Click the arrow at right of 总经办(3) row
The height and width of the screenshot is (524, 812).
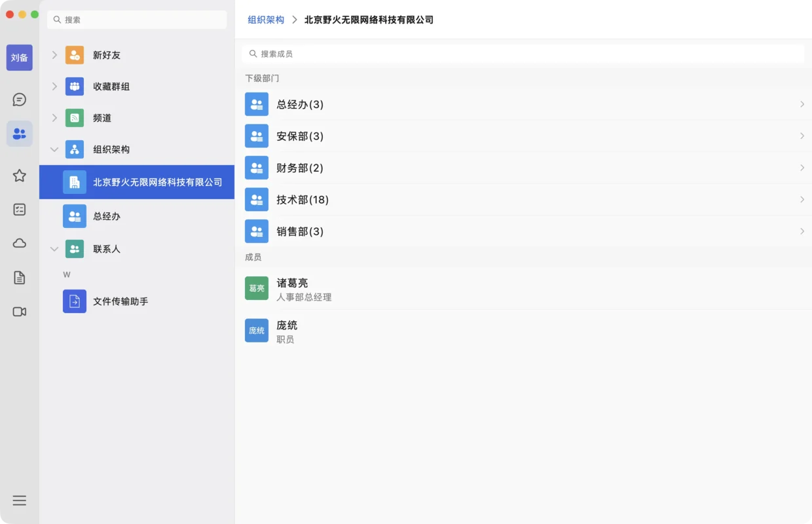click(x=802, y=104)
